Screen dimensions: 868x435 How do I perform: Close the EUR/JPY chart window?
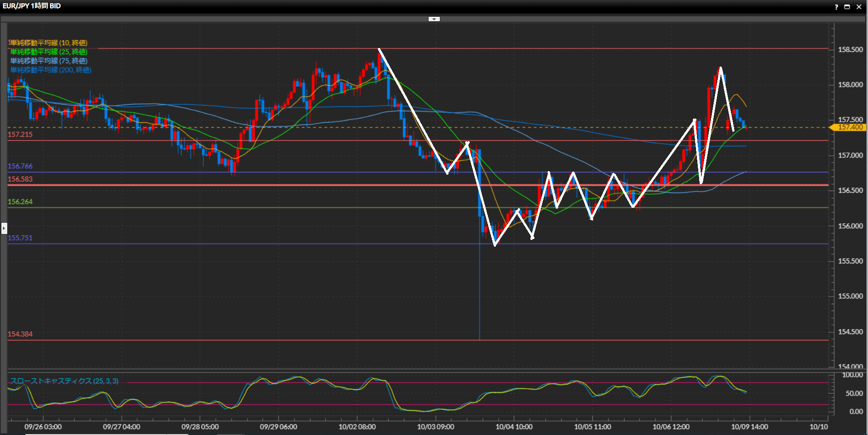(x=858, y=7)
